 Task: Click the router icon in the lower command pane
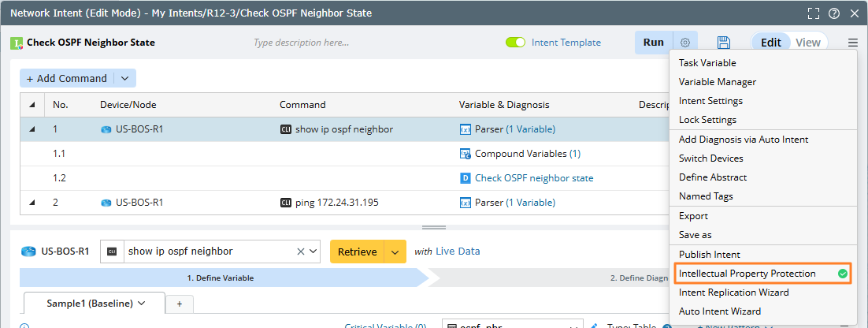tap(28, 252)
